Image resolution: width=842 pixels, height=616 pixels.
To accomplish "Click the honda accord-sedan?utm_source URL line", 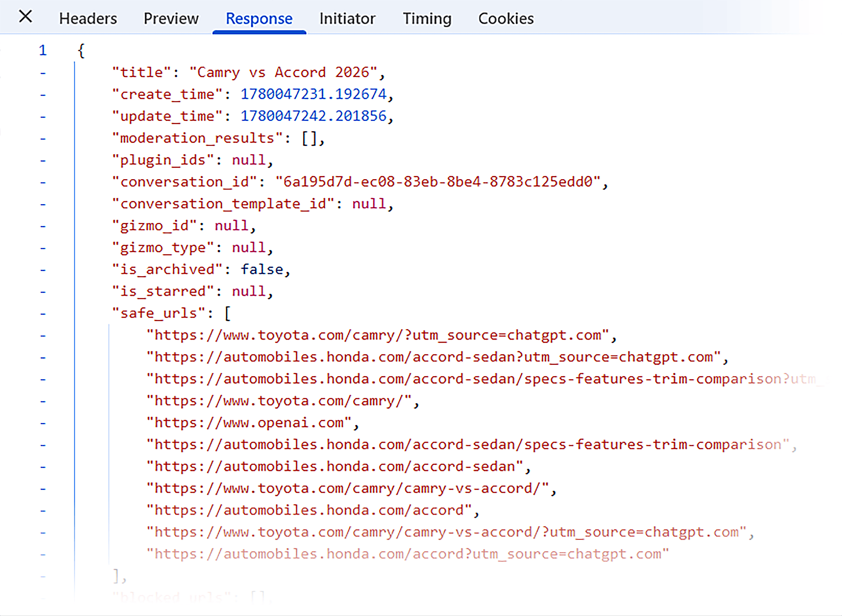I will coord(433,357).
